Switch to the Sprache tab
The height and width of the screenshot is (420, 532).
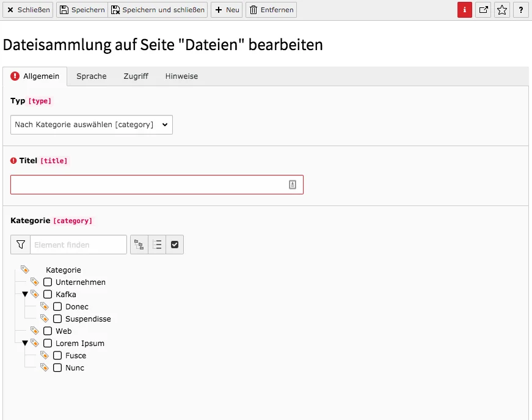click(92, 76)
